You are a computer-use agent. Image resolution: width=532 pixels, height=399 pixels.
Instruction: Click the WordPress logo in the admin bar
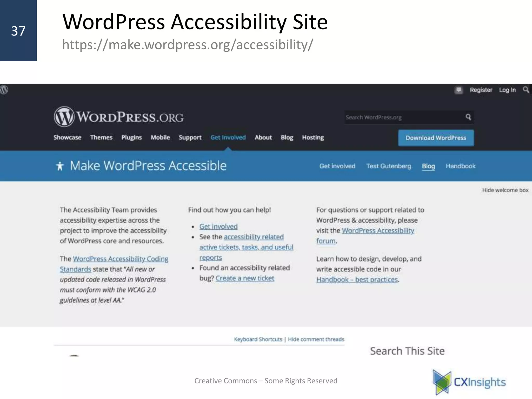(x=4, y=90)
